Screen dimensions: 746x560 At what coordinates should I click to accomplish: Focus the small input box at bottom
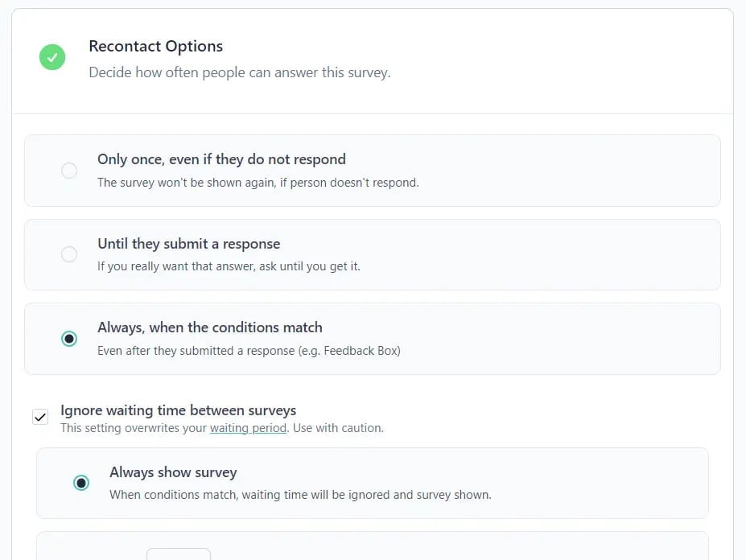179,554
